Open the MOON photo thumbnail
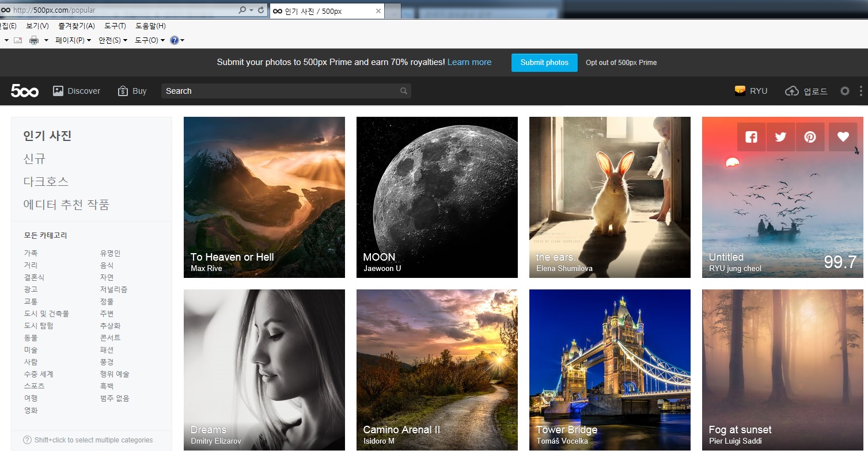The width and height of the screenshot is (868, 458). point(437,197)
